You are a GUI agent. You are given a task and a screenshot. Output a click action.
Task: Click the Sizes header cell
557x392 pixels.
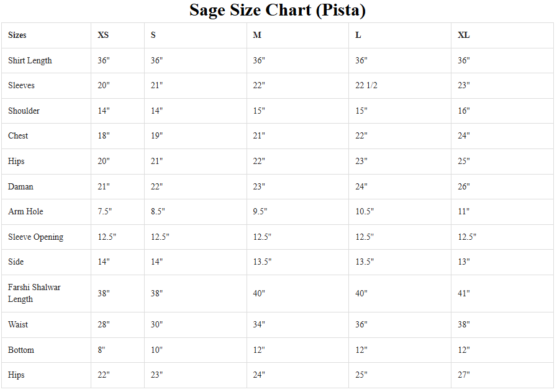coord(17,35)
